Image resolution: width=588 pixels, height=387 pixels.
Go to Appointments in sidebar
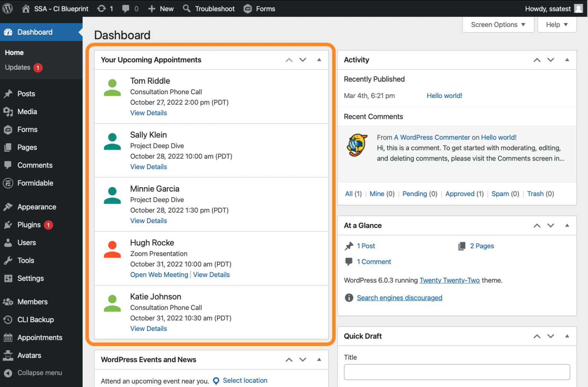[x=40, y=338]
